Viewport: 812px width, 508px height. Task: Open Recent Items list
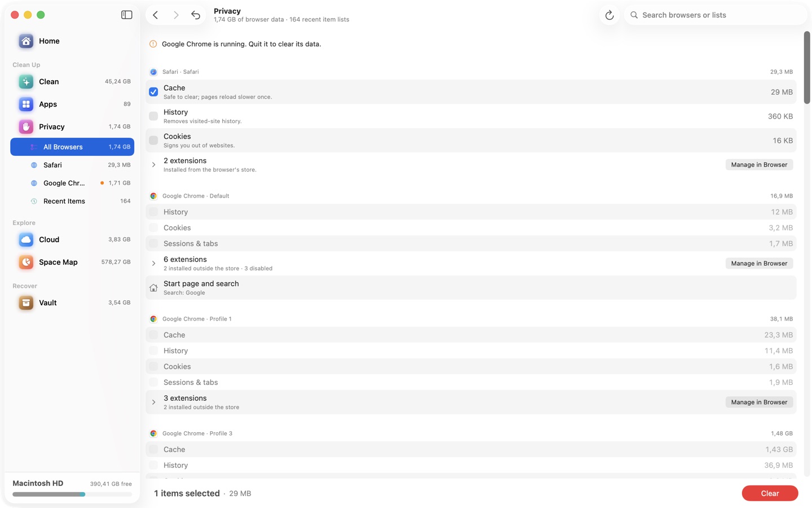(x=72, y=201)
